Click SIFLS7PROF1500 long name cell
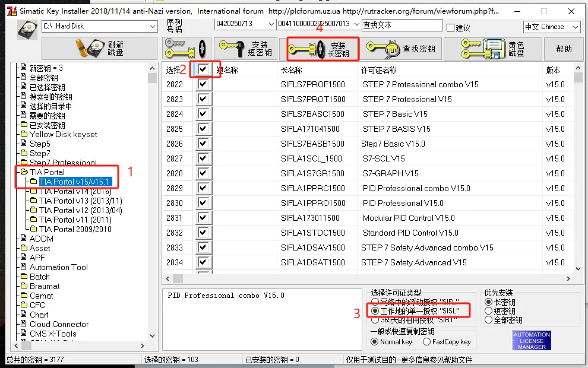Screen dimensions: 588x368 click(313, 84)
